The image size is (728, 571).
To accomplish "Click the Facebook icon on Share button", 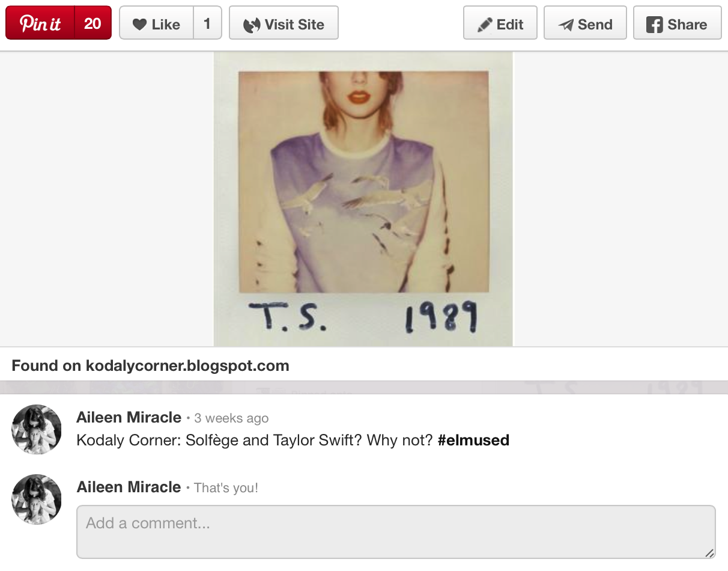I will pos(654,25).
